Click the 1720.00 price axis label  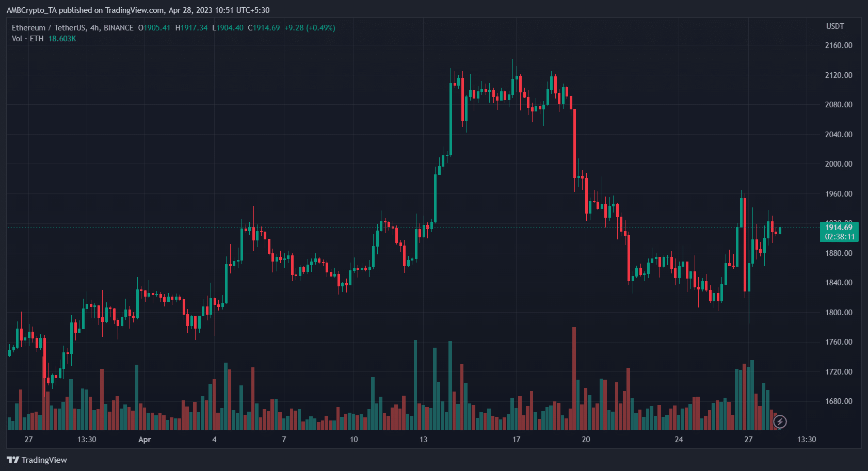(839, 372)
